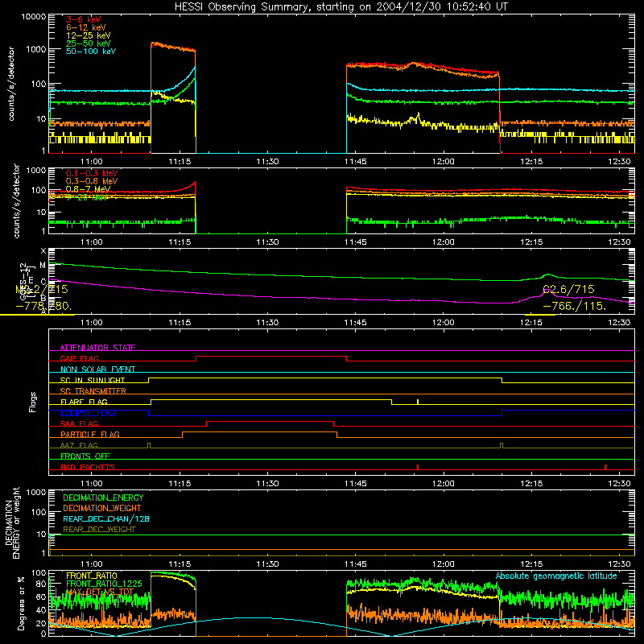This screenshot has width=644, height=644.
Task: Click the yellow 12-25 keV legend label
Action: tap(88, 35)
